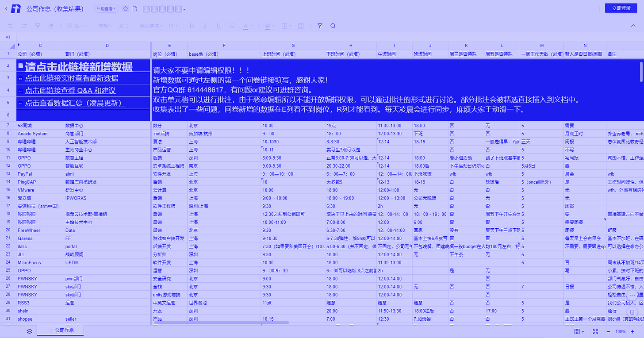Click the vertical scrollbar thumb at right edge
This screenshot has width=644, height=338.
pyautogui.click(x=641, y=71)
